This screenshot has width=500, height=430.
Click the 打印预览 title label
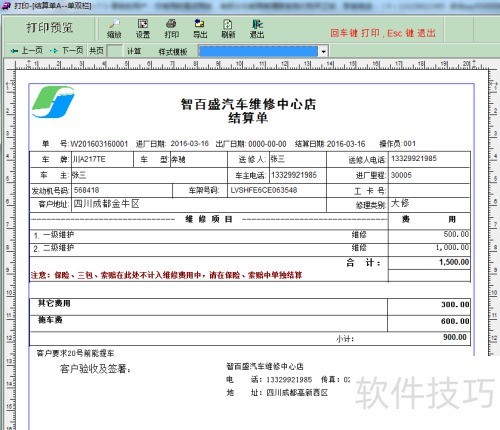50,28
